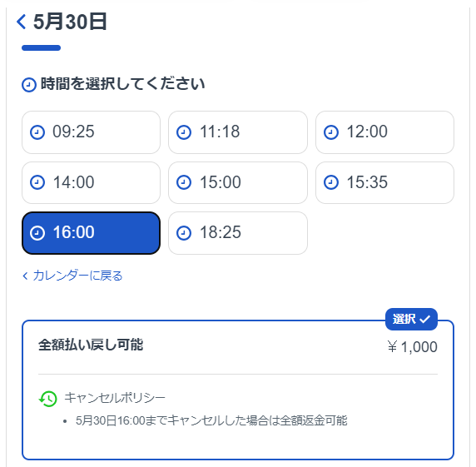Click clock icon next to 時間を選択してください heading
The height and width of the screenshot is (467, 476).
coord(29,85)
